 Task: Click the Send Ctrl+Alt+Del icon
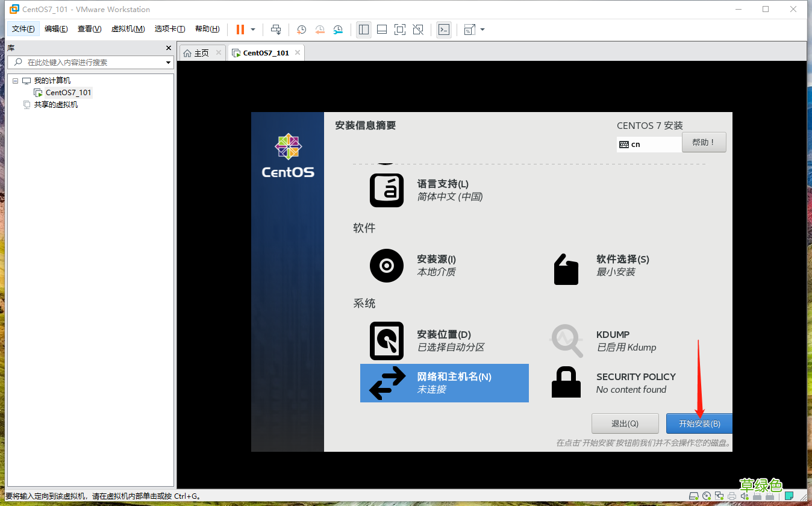(x=277, y=29)
